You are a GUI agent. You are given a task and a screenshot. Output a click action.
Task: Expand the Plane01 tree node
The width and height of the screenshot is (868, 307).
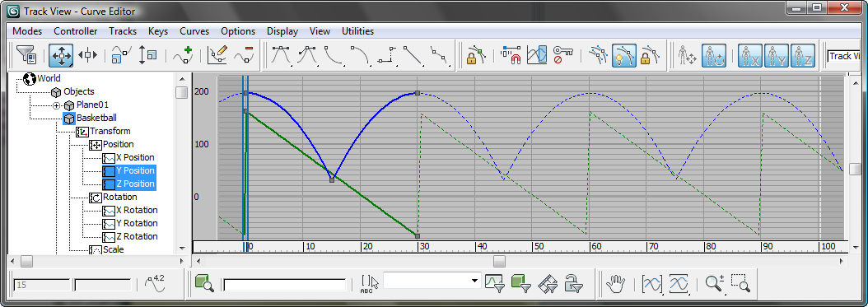click(57, 105)
